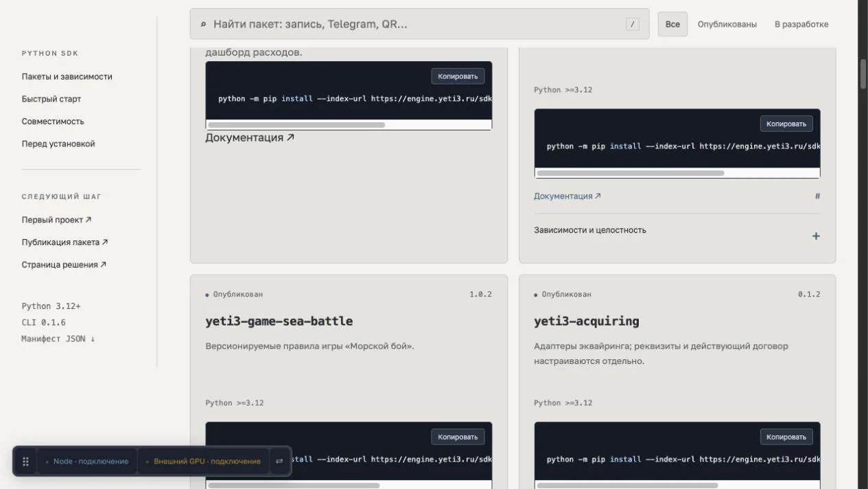Open the small «Документация» link in the top-right card
This screenshot has height=489, width=868.
567,196
